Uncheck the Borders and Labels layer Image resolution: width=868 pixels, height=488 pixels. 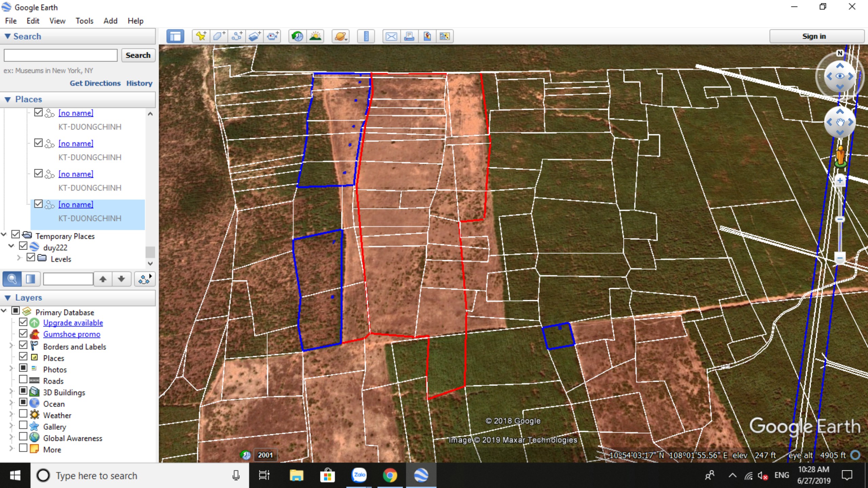[x=23, y=345]
